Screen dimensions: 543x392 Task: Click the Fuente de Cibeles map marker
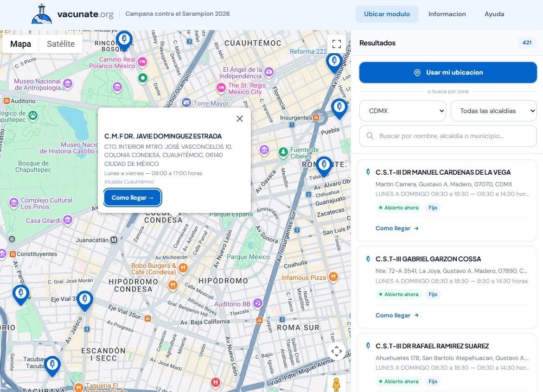[283, 152]
